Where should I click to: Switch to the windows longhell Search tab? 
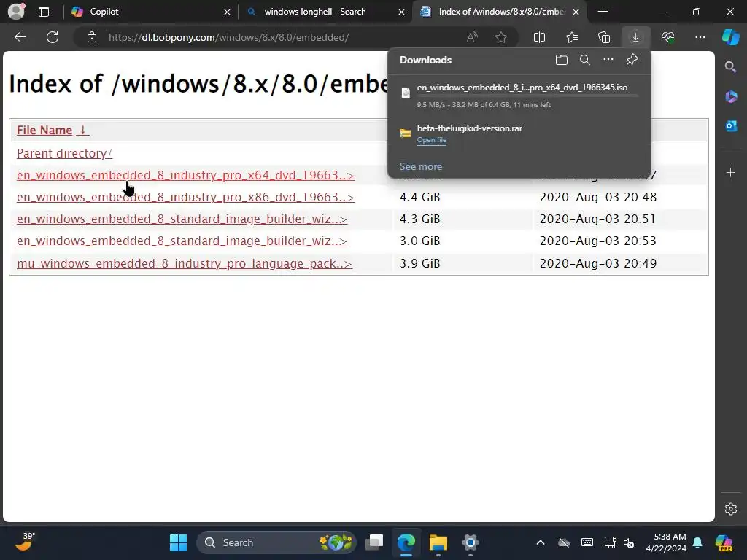point(326,12)
